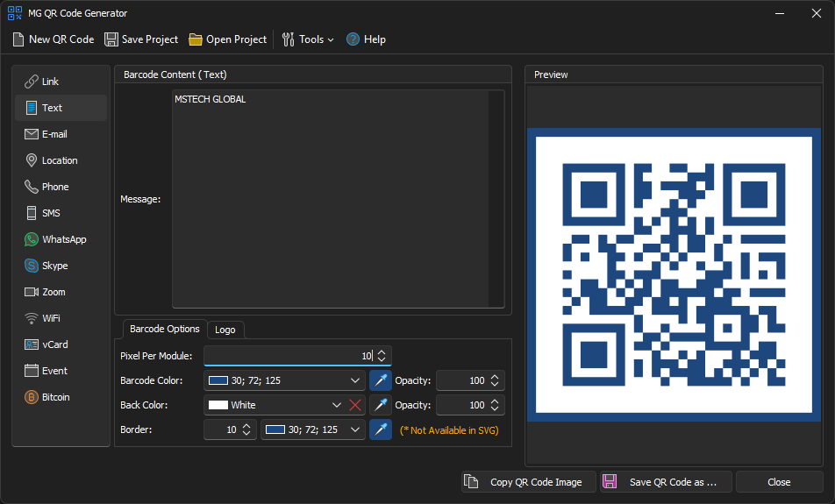835x504 pixels.
Task: Choose the Location QR code type
Action: (61, 160)
